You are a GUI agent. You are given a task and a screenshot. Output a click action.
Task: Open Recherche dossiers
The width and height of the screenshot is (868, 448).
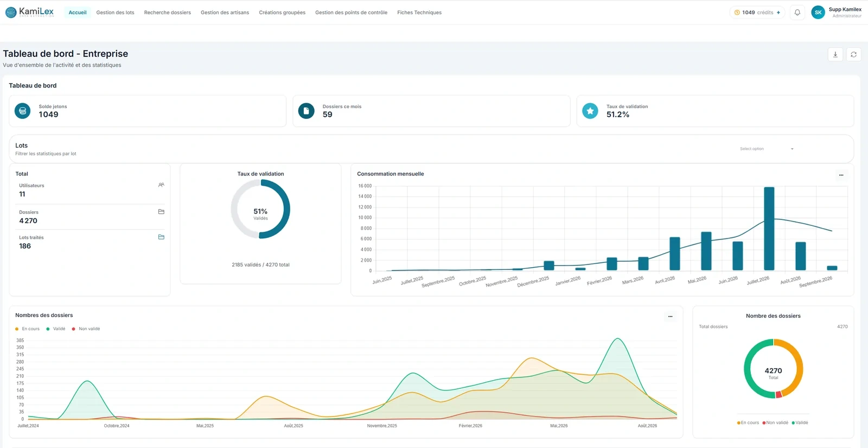tap(168, 12)
